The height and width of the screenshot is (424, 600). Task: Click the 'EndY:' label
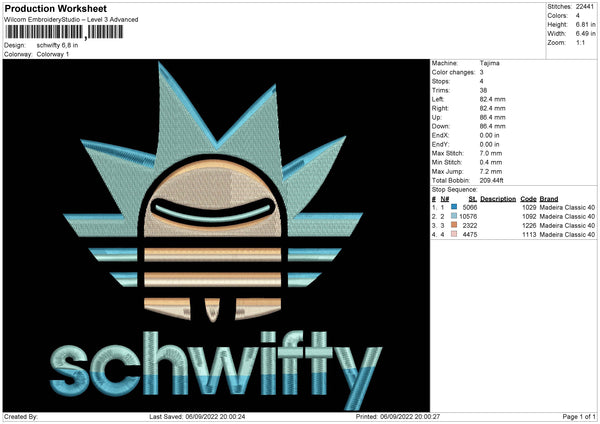pyautogui.click(x=440, y=144)
